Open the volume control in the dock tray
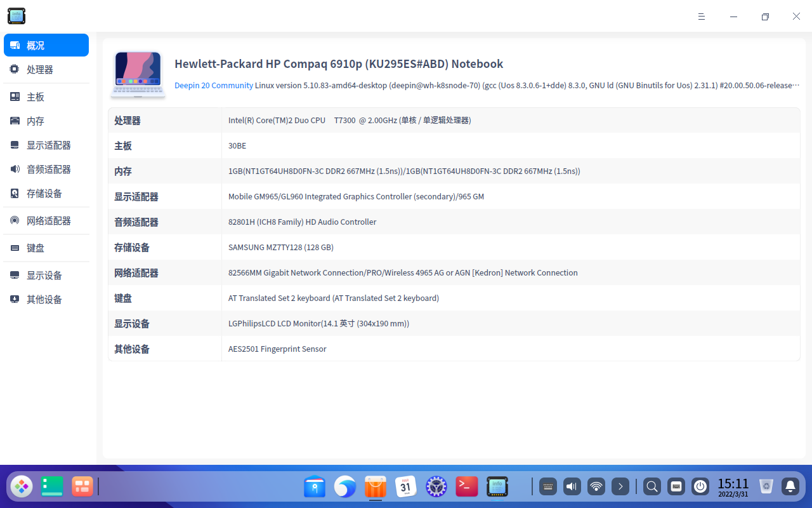 point(572,487)
